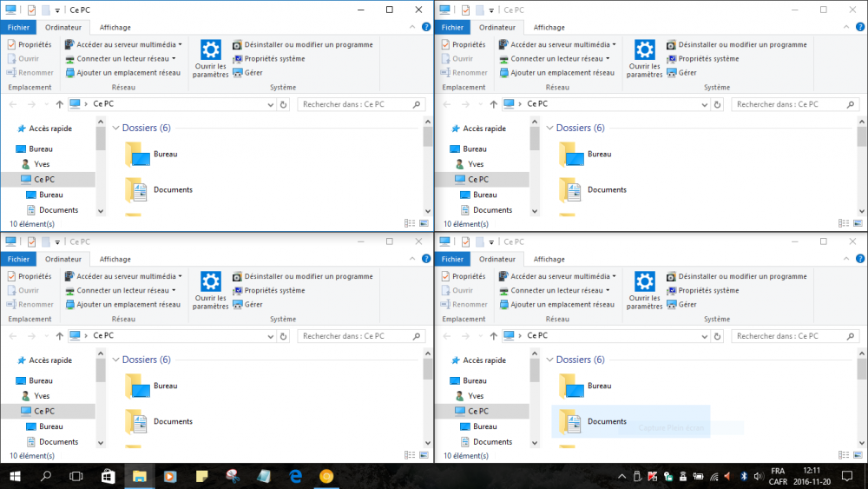This screenshot has width=868, height=489.
Task: Open Task View from the taskbar
Action: [76, 476]
